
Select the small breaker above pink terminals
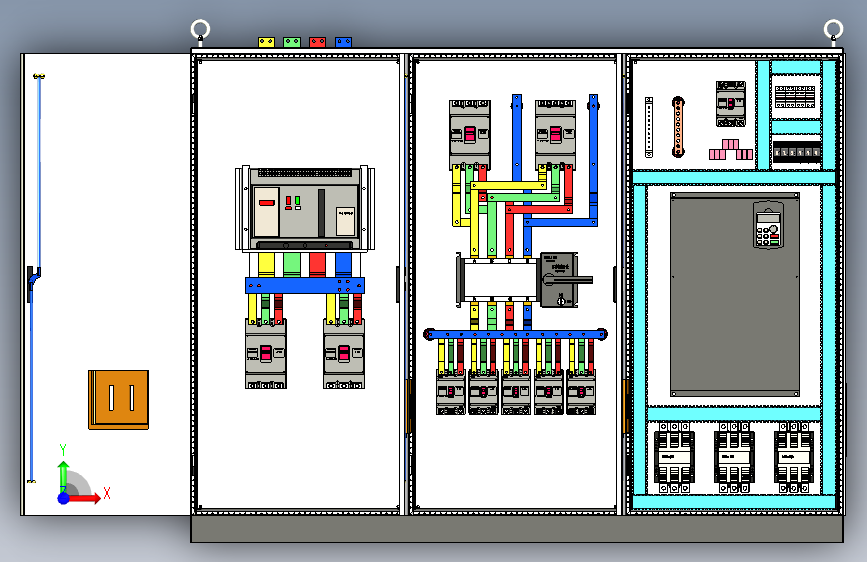[x=730, y=104]
